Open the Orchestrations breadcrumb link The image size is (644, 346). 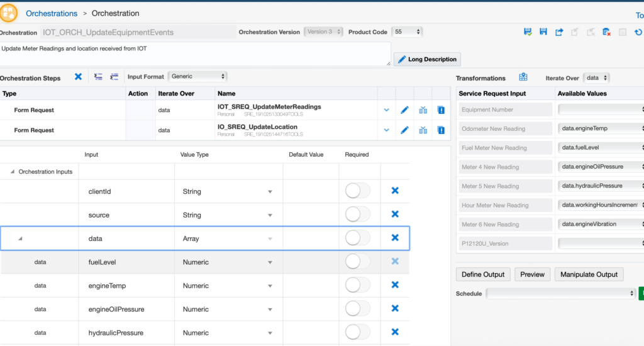tap(52, 14)
